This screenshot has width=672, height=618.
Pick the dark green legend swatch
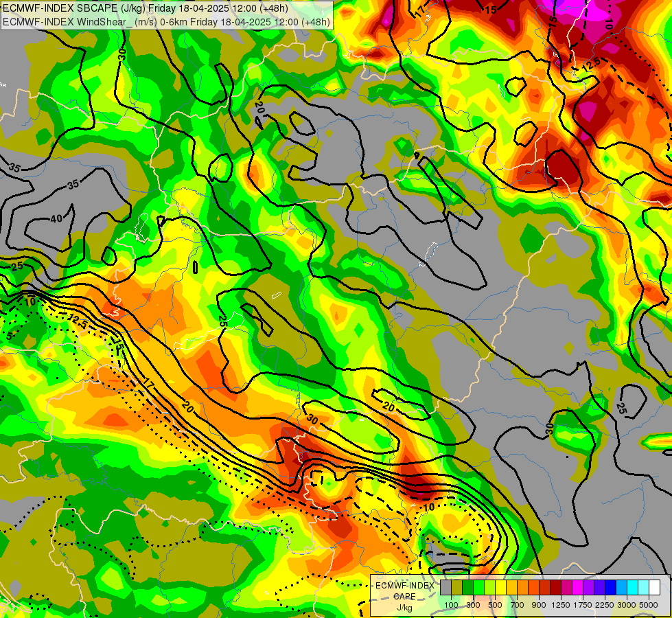point(468,588)
